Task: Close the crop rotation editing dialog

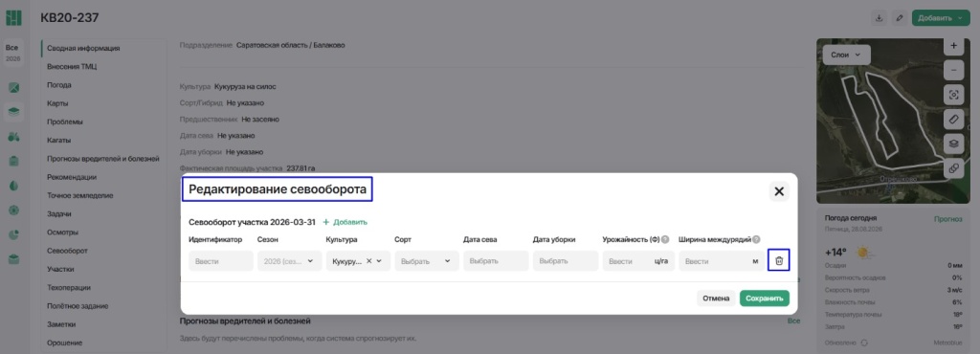Action: coord(779,191)
